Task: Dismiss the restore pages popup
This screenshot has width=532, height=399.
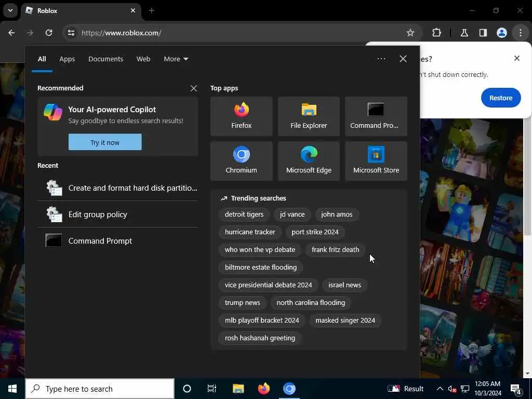Action: pyautogui.click(x=517, y=58)
